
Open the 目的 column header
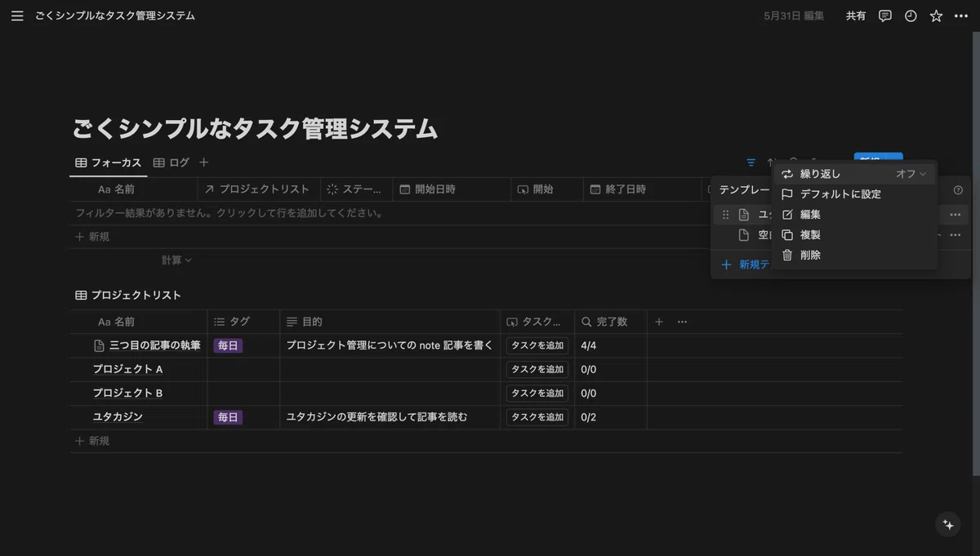click(390, 322)
